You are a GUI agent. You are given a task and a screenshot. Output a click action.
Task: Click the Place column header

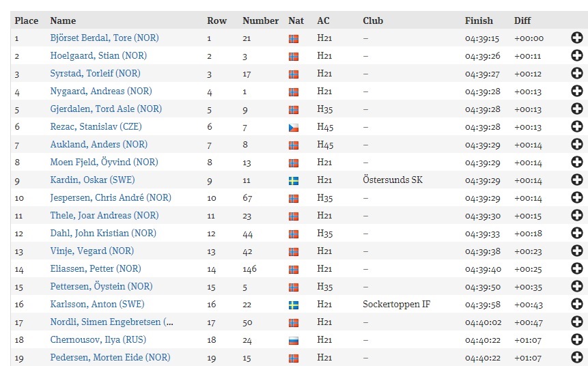click(x=26, y=20)
